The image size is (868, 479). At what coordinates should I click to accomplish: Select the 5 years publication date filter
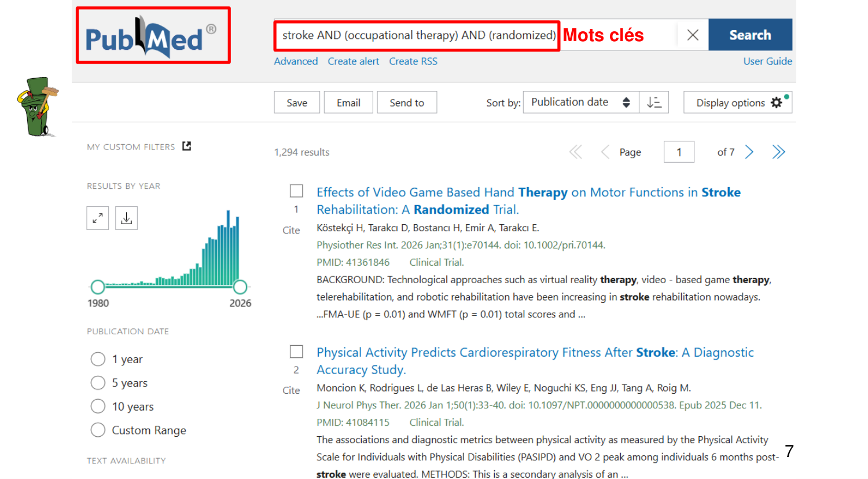[x=98, y=383]
